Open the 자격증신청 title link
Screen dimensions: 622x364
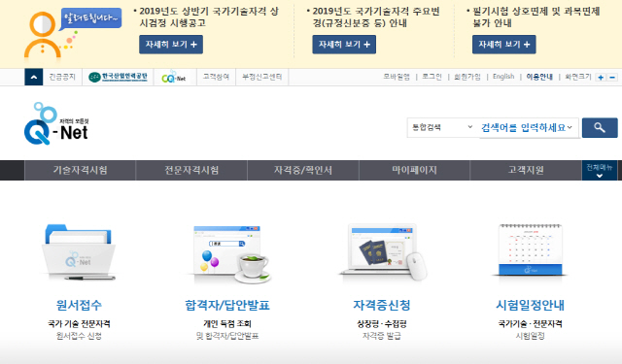[382, 305]
